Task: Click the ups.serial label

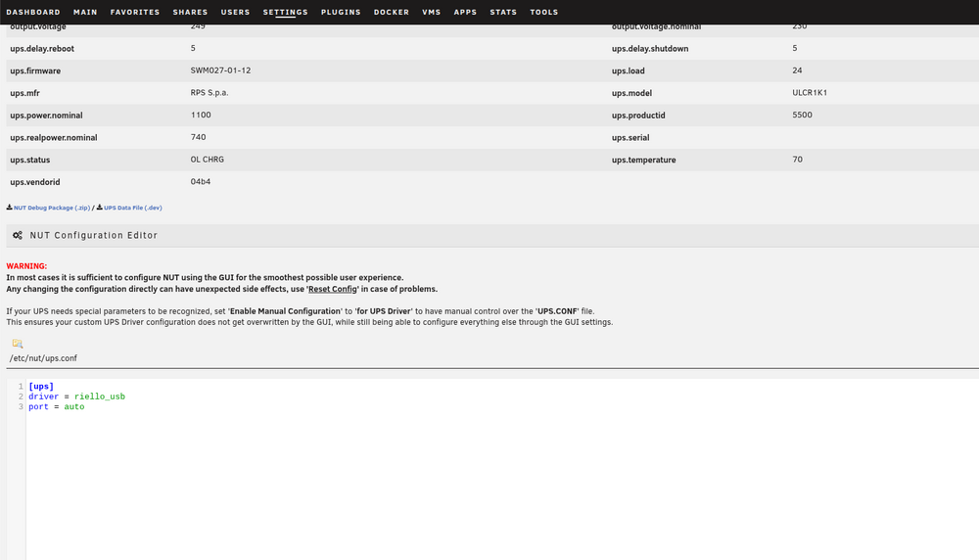Action: click(x=630, y=137)
